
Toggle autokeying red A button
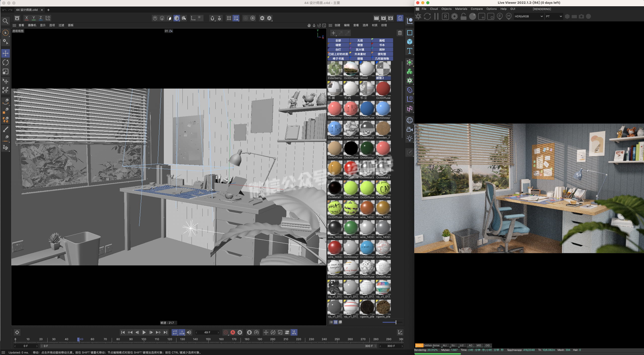pos(233,332)
